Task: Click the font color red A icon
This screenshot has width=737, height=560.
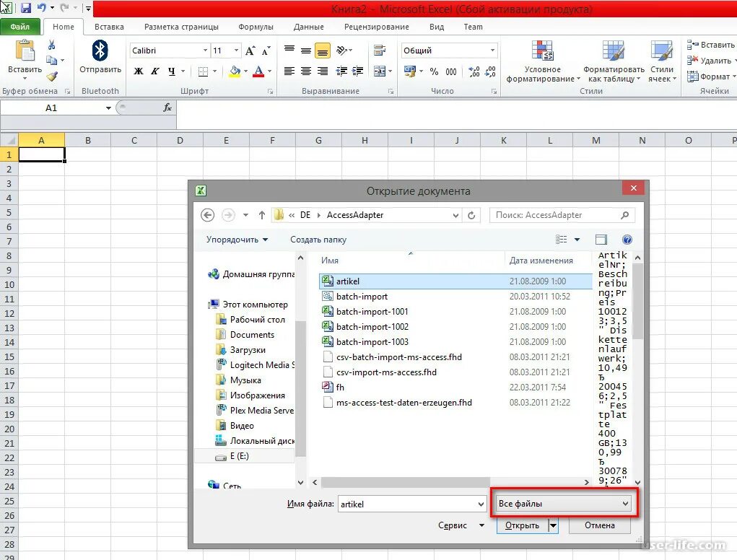Action: click(258, 71)
